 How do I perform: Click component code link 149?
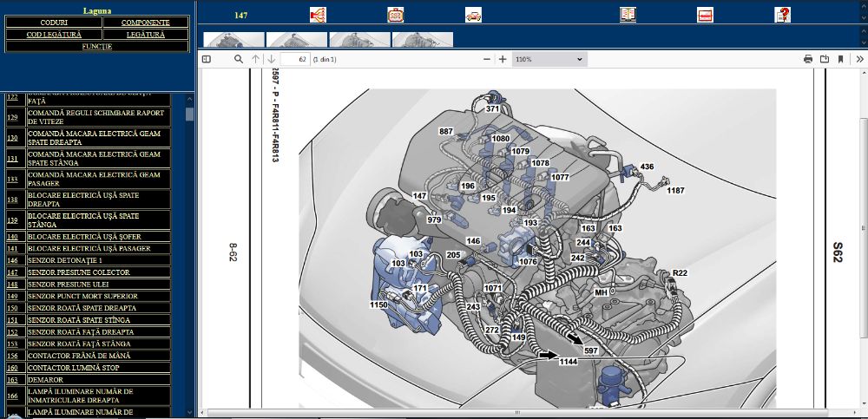click(x=12, y=296)
